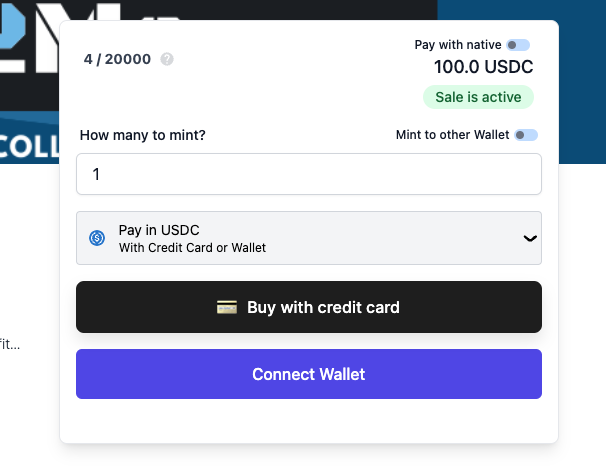Enable the Pay with native toggle
This screenshot has width=606, height=470.
point(518,45)
